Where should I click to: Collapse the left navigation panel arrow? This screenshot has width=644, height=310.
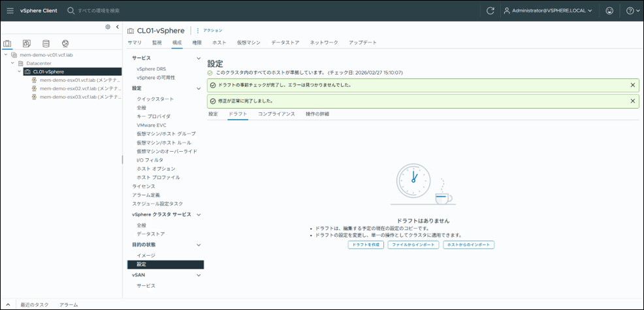click(117, 27)
